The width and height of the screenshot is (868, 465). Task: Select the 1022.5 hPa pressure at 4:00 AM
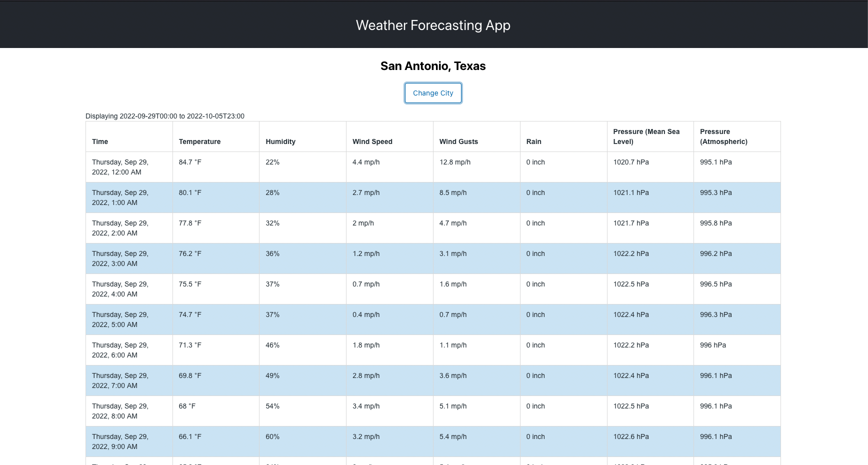[x=631, y=284]
